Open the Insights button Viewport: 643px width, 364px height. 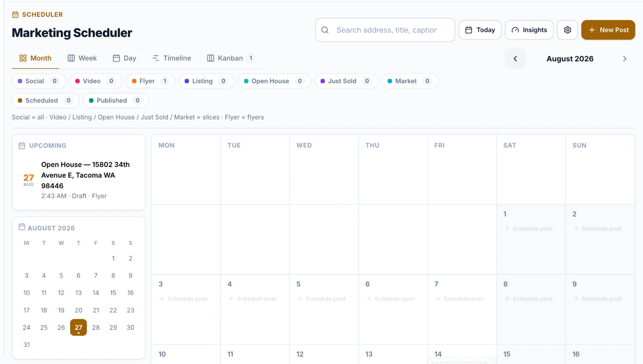pyautogui.click(x=529, y=30)
